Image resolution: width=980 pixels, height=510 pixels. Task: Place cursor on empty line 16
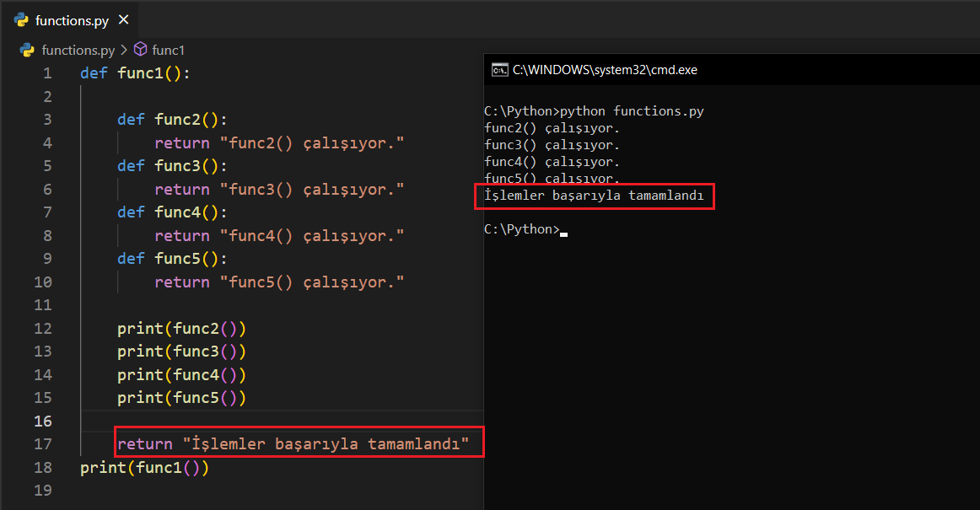[253, 421]
